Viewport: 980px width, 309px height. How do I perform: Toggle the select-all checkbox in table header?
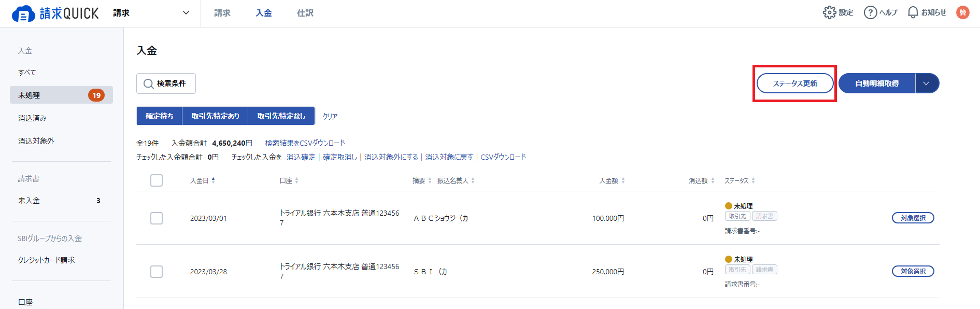click(157, 180)
